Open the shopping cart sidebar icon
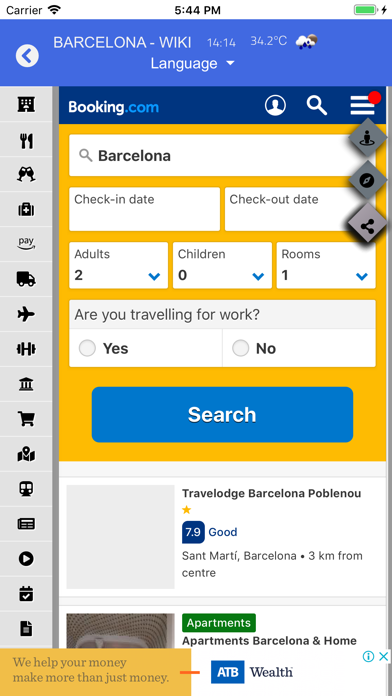Screen dimensions: 392x696 [26, 419]
